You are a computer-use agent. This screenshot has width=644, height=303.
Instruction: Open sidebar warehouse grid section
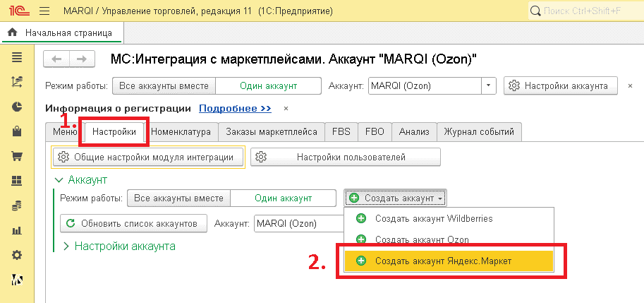point(17,181)
